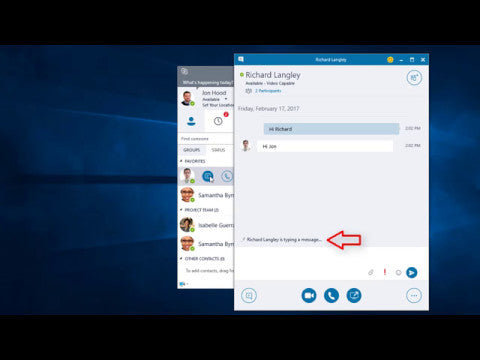480x360 pixels.
Task: Select Samantha Byrne in Project Team
Action: [x=206, y=244]
